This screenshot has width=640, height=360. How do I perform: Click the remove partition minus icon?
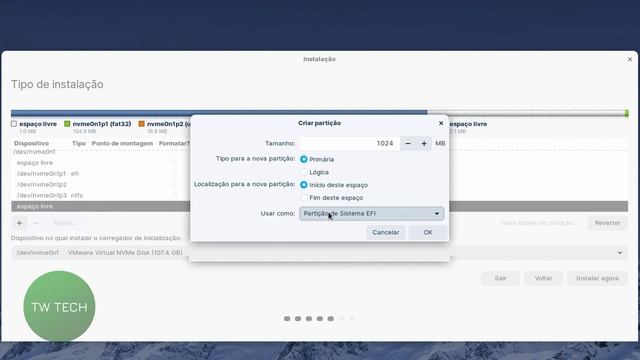tap(36, 223)
